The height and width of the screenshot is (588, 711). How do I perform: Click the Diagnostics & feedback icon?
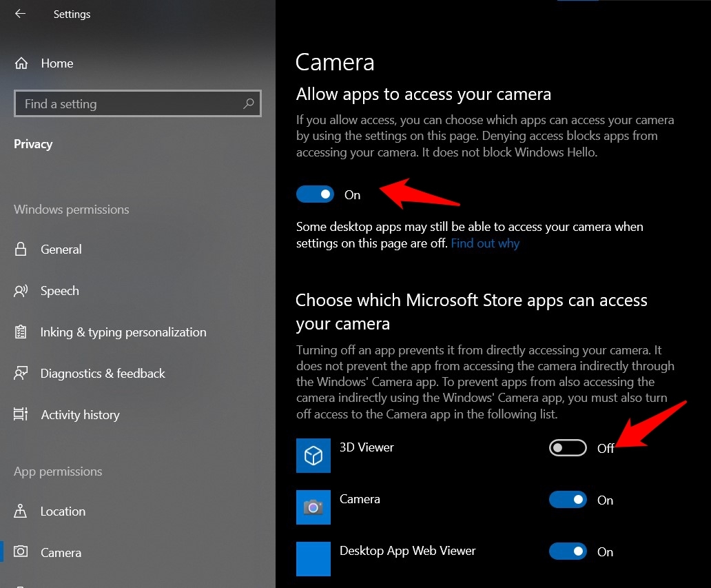(21, 373)
